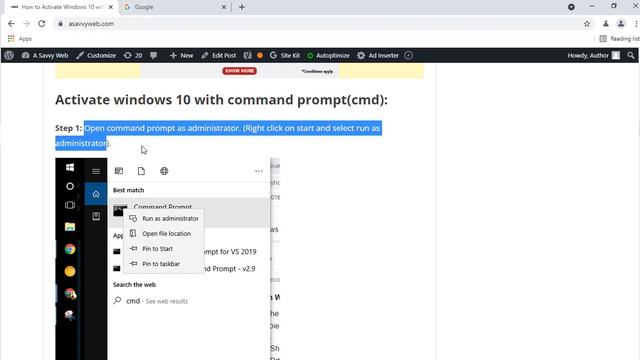Image resolution: width=640 pixels, height=360 pixels.
Task: Go back with the browser back arrow
Action: click(11, 24)
